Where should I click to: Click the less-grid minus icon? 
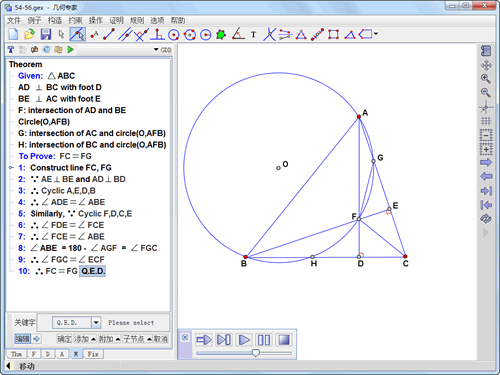click(x=486, y=135)
